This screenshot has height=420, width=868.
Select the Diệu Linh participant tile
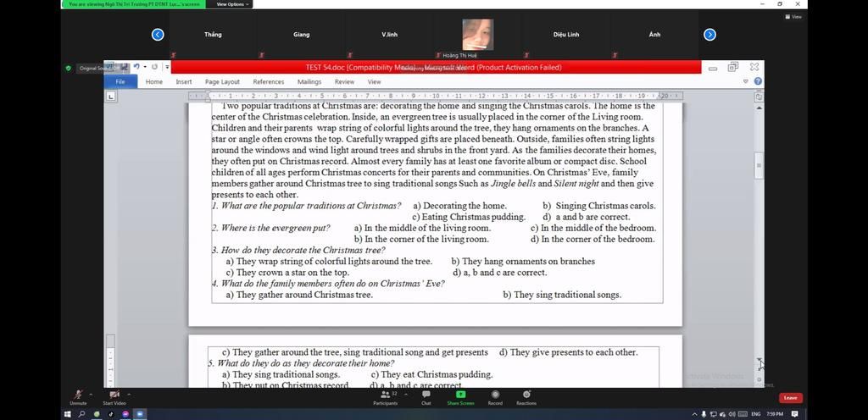pyautogui.click(x=565, y=35)
